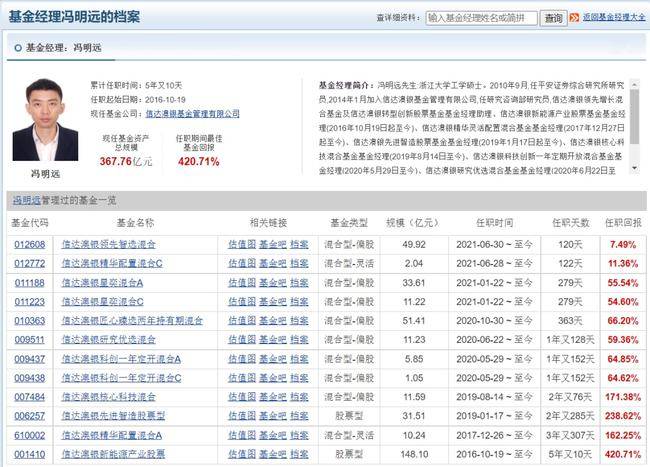Select the 367.76亿元 total assets value
Screen dimensions: 650x467
click(x=126, y=162)
